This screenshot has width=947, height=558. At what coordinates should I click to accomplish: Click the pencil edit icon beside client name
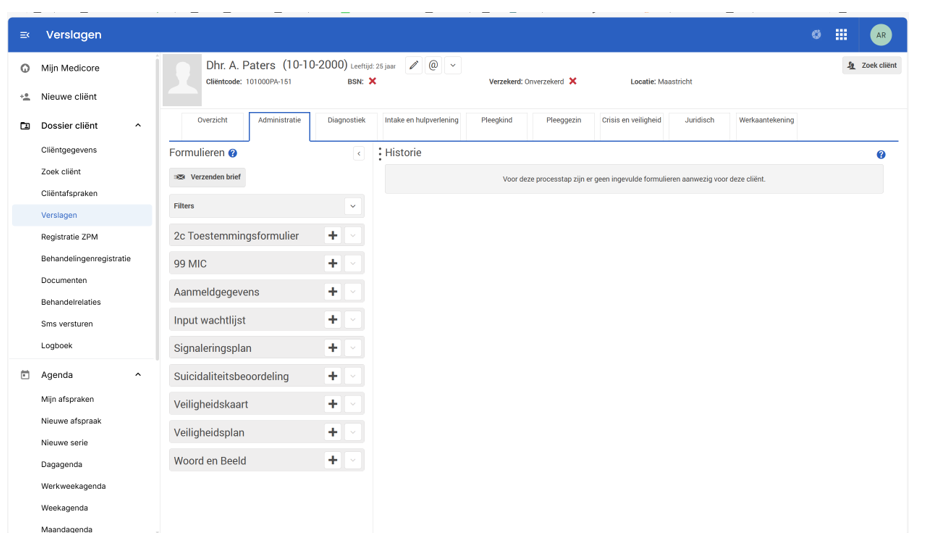(414, 65)
